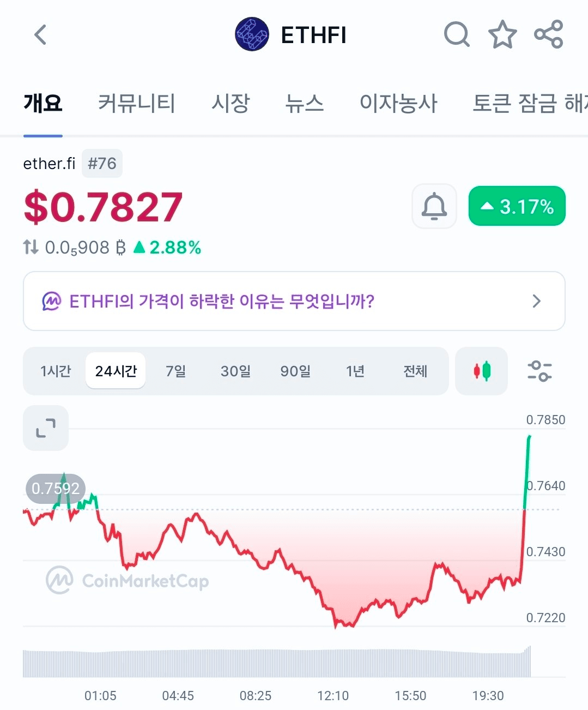
Task: Select 30일 time range
Action: (x=235, y=371)
